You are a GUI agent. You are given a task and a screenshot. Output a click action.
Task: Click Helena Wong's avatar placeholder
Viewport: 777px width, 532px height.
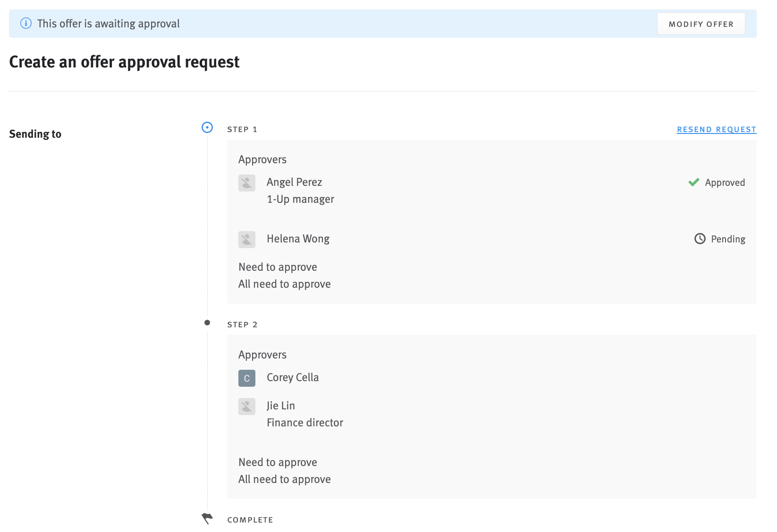click(246, 240)
